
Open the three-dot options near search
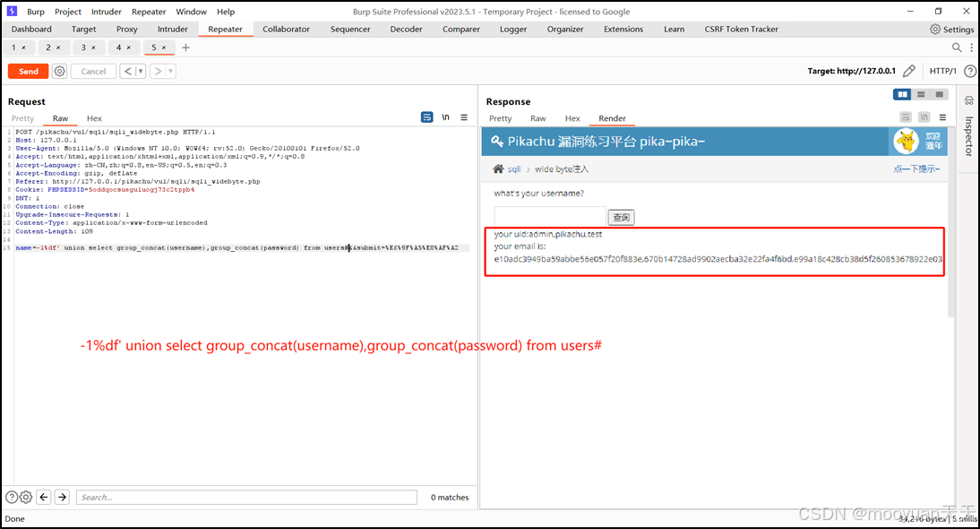(x=971, y=48)
